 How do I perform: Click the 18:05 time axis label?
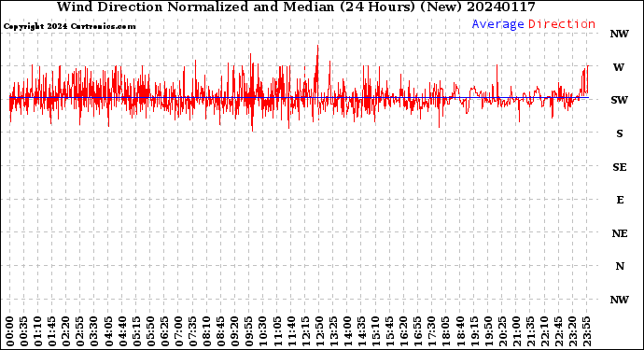(x=446, y=331)
